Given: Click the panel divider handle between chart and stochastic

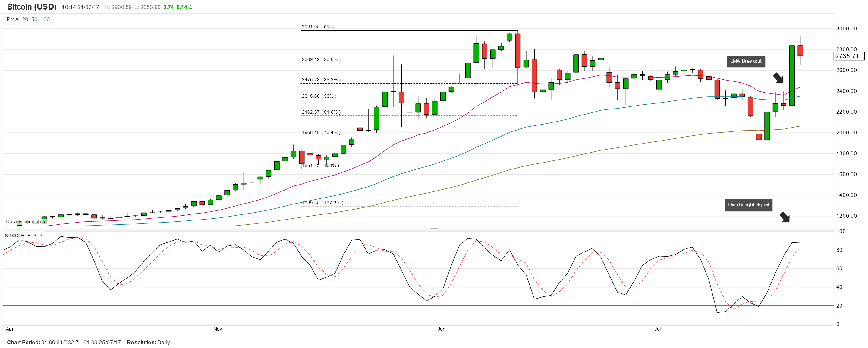Looking at the screenshot, I should 434,229.
